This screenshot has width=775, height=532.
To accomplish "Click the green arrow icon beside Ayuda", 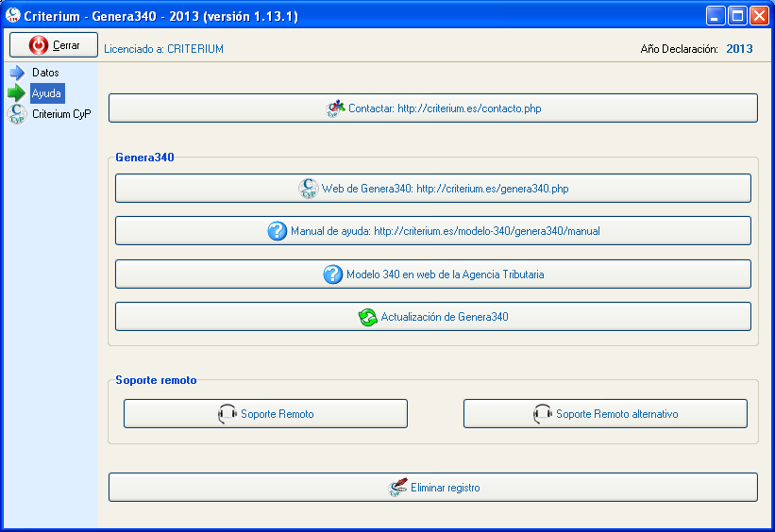I will (16, 92).
